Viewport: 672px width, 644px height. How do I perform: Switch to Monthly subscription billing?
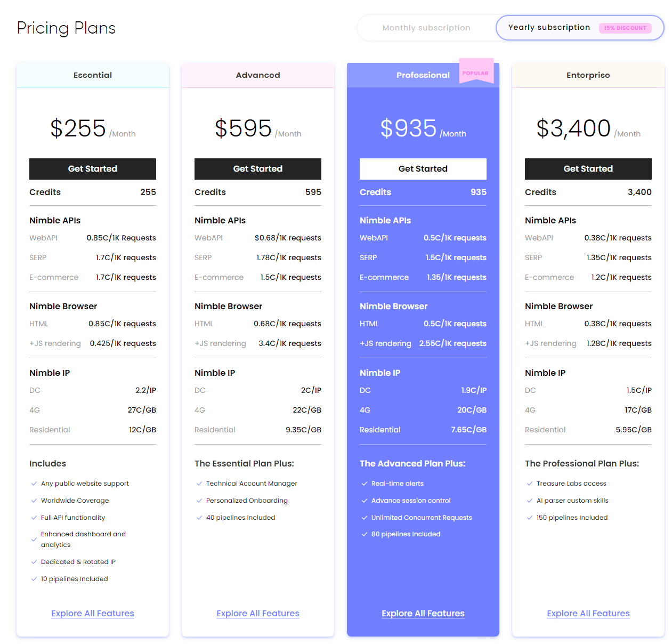tap(426, 28)
